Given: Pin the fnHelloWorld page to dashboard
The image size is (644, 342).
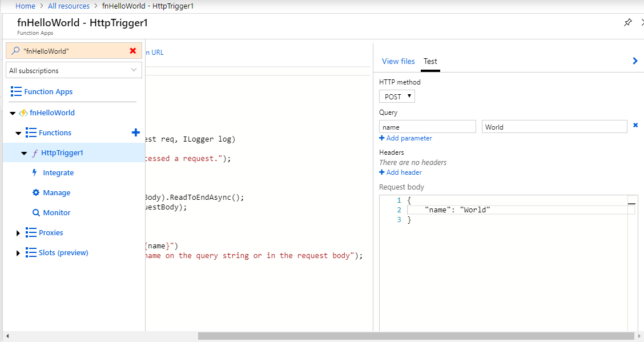Looking at the screenshot, I should [x=627, y=22].
